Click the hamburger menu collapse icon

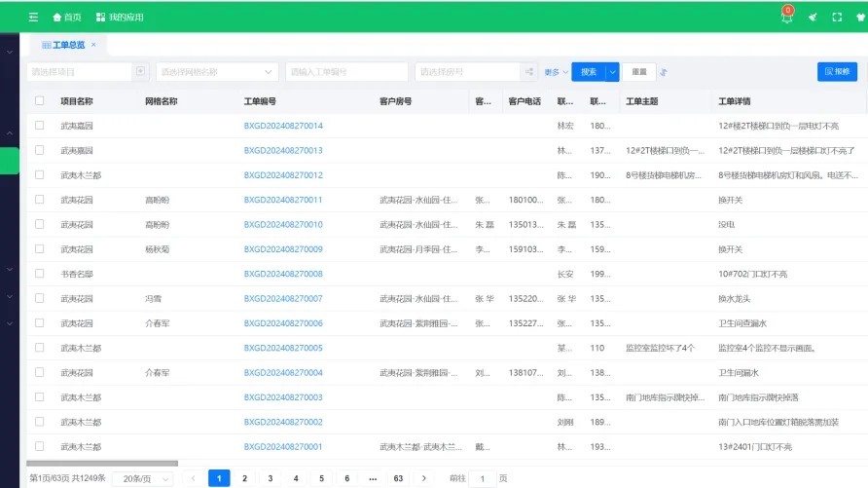point(34,17)
